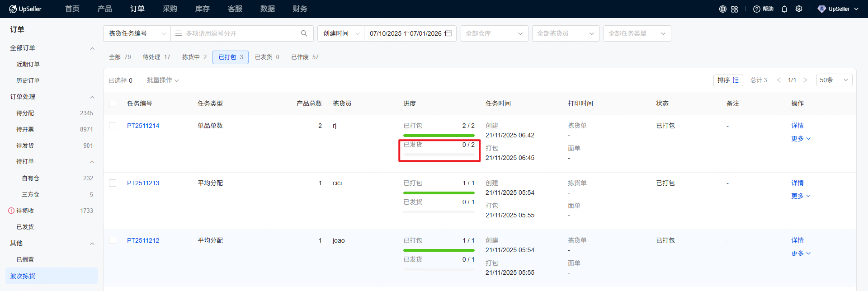868x291 pixels.
Task: Open the 全部任务类型 dropdown
Action: (637, 33)
